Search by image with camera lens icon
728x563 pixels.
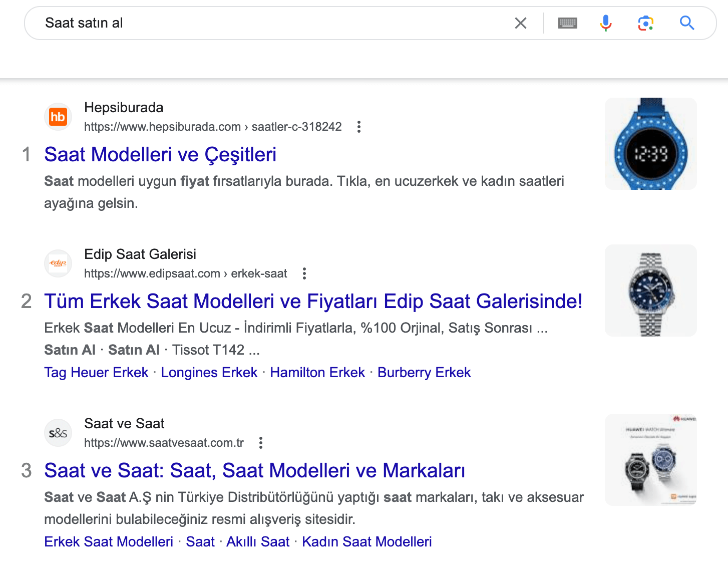(x=645, y=23)
